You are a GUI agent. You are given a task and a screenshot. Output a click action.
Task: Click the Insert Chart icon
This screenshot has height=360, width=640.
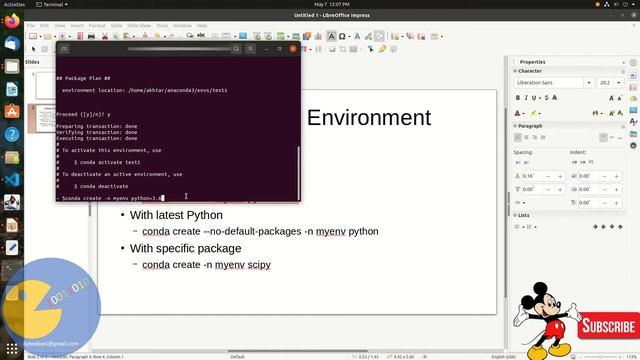[x=318, y=36]
